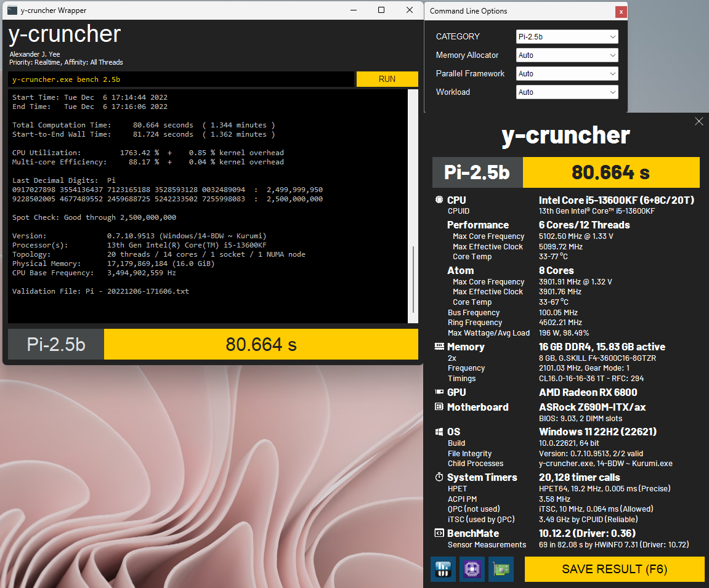Screen dimensions: 709x588
Task: Close the Command Line Options window
Action: pyautogui.click(x=621, y=12)
